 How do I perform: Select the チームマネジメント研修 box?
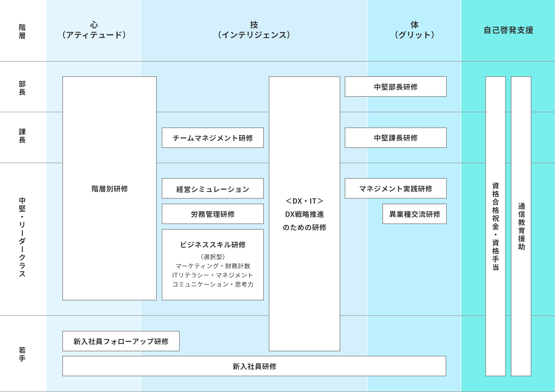click(x=213, y=138)
